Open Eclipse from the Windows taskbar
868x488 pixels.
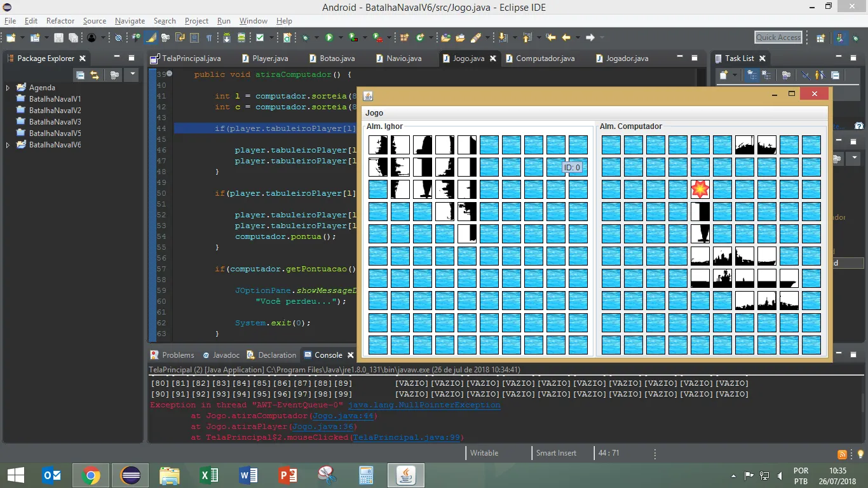click(x=130, y=475)
